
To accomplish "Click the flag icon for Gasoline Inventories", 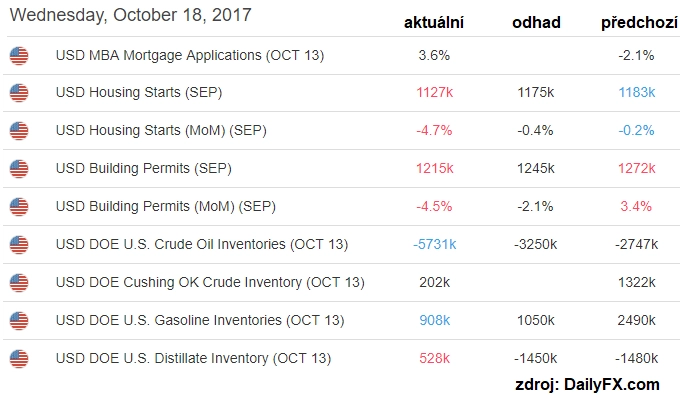I will [19, 320].
